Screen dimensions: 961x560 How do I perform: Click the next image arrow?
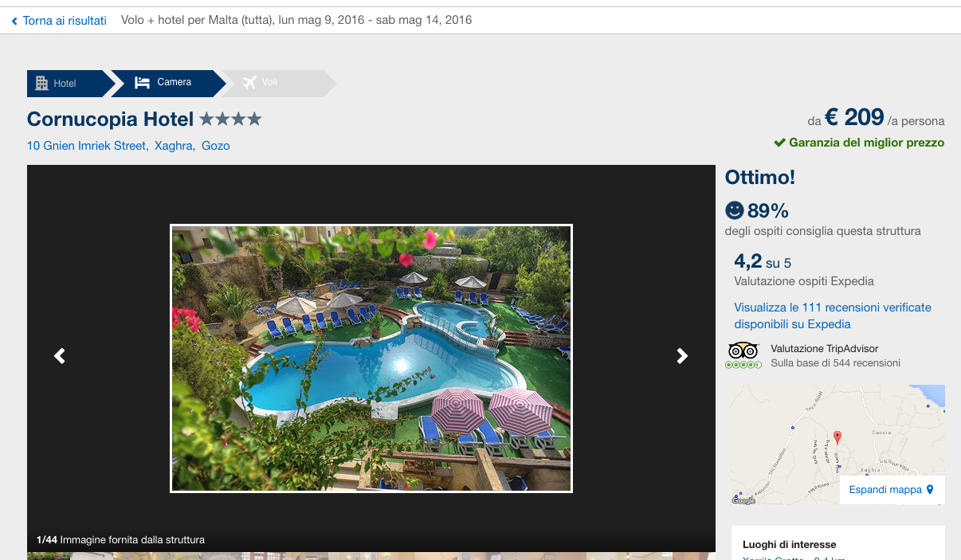point(682,356)
